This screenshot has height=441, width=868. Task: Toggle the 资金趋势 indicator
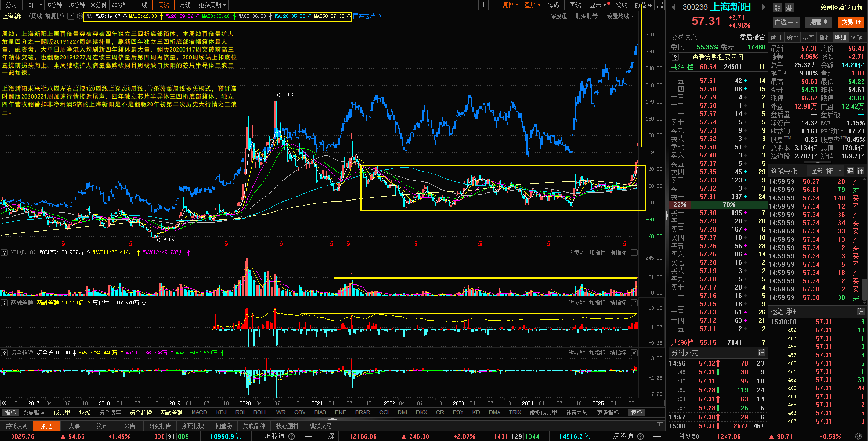pos(141,412)
